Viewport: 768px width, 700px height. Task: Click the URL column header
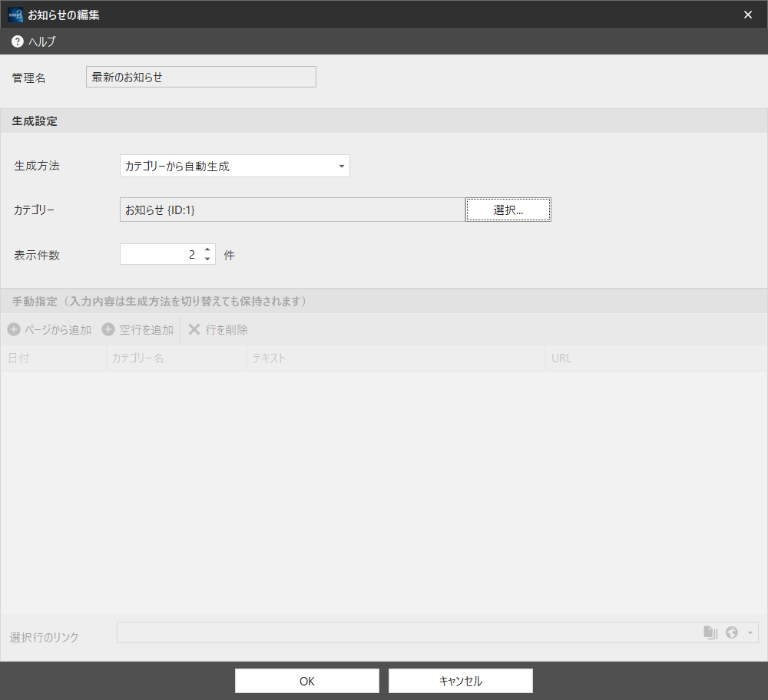click(657, 358)
